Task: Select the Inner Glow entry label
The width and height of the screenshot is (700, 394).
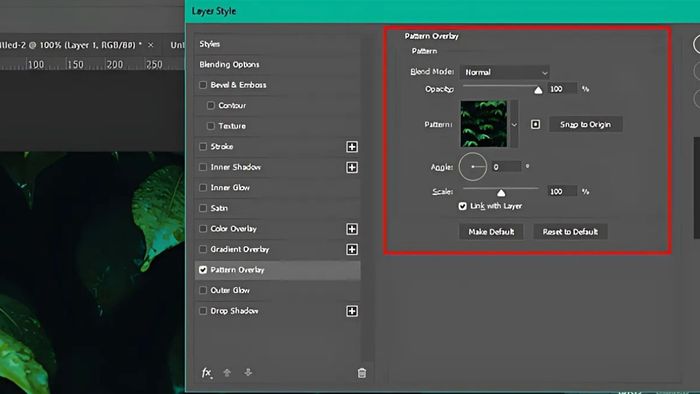Action: (230, 187)
